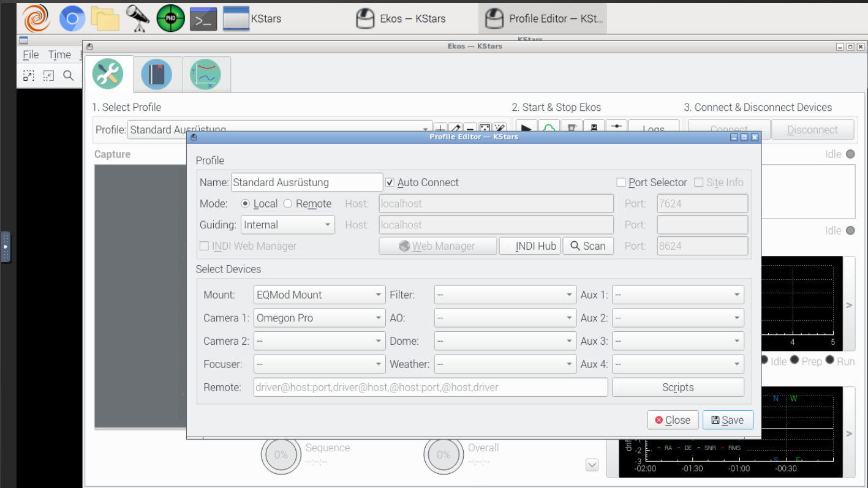Image resolution: width=868 pixels, height=488 pixels.
Task: Open the Time menu in KStars
Action: pyautogui.click(x=59, y=54)
